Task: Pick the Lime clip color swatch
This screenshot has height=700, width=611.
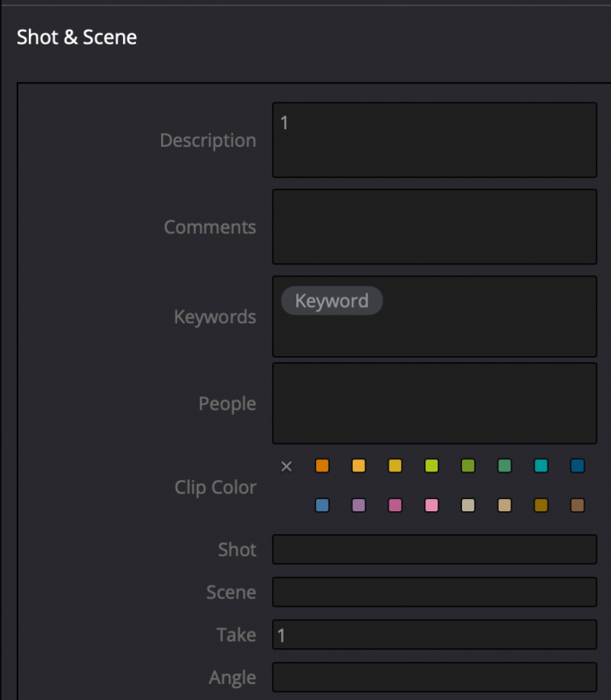Action: (432, 466)
